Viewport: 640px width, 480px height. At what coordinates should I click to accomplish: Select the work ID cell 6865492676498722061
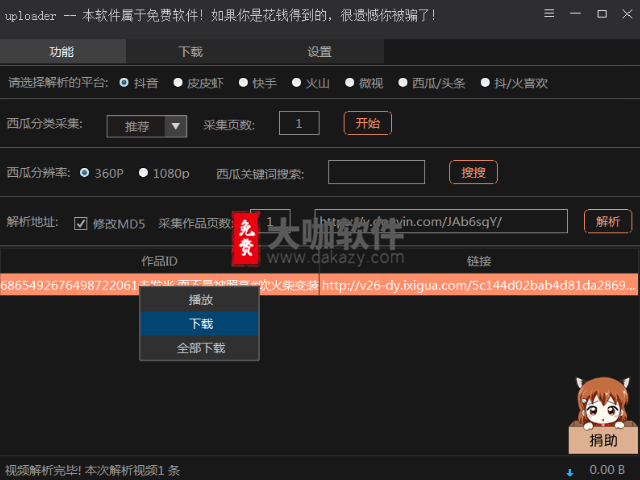159,284
